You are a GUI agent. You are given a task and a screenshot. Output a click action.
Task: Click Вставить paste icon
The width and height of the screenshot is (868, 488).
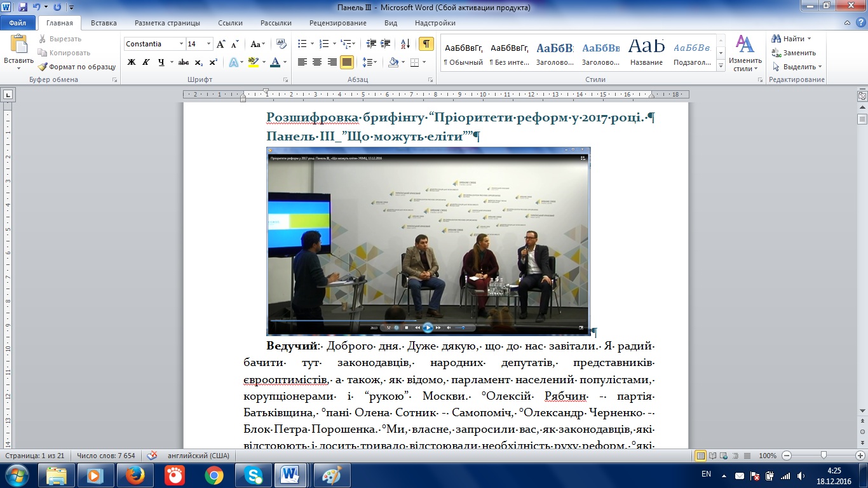point(19,44)
